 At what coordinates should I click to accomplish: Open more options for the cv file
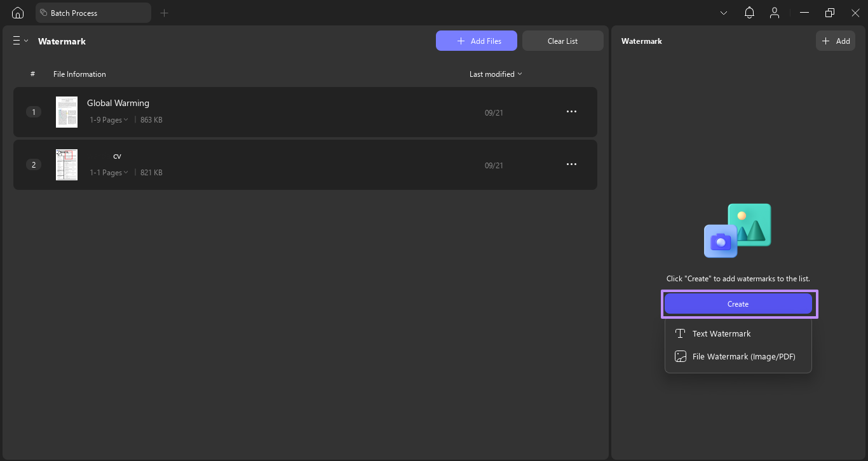(x=571, y=164)
